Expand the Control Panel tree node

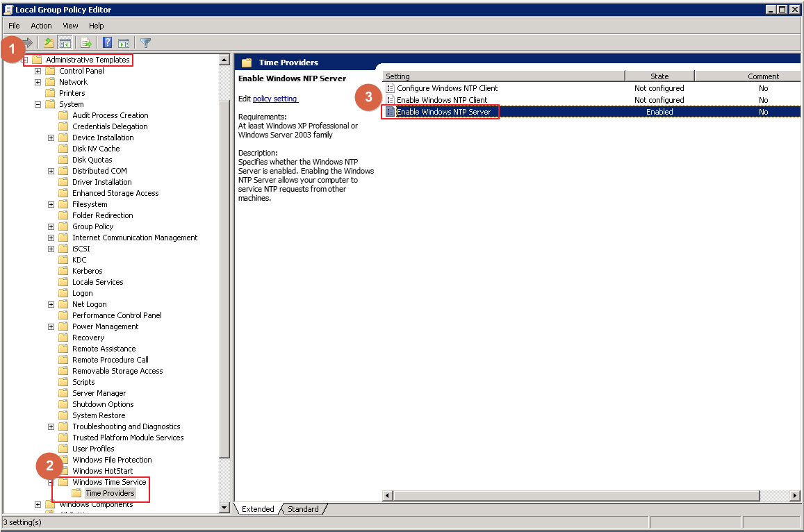click(x=38, y=72)
